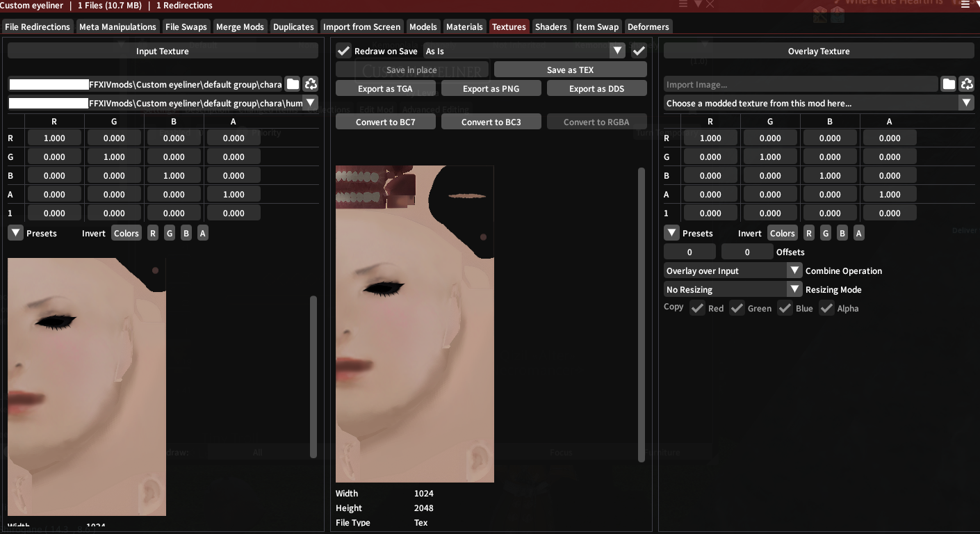Invert A channel in Input Texture panel
Image resolution: width=980 pixels, height=534 pixels.
(203, 233)
